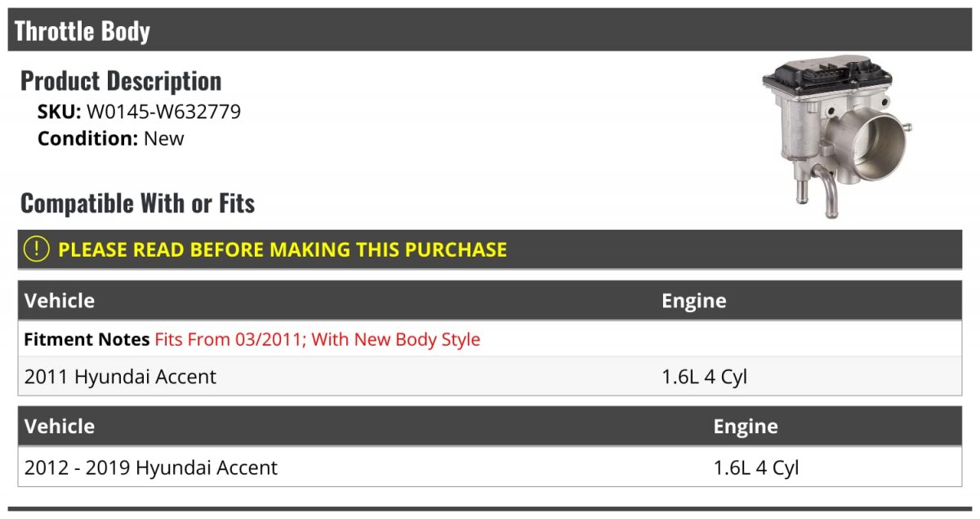The image size is (980, 519).
Task: Click the "SKU:" label
Action: (59, 112)
